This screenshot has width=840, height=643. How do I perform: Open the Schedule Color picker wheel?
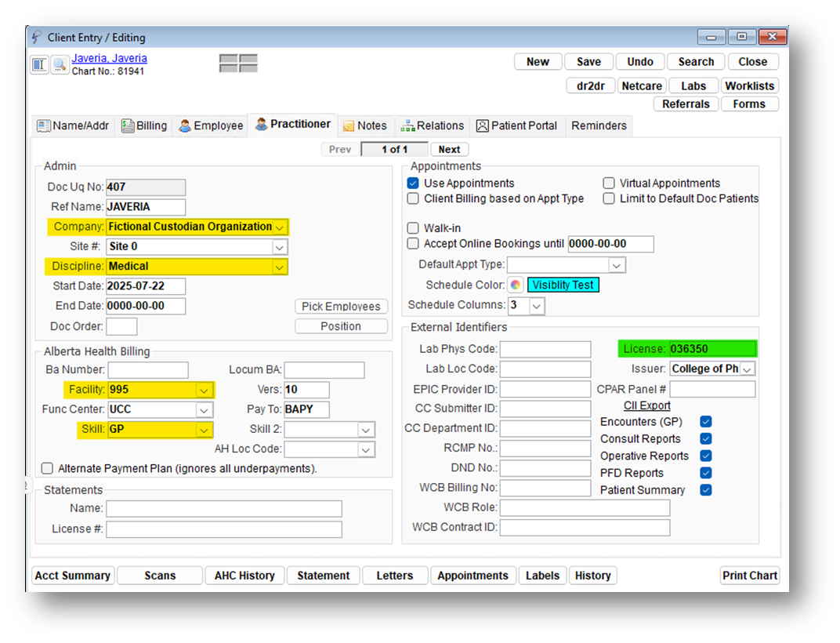tap(516, 285)
